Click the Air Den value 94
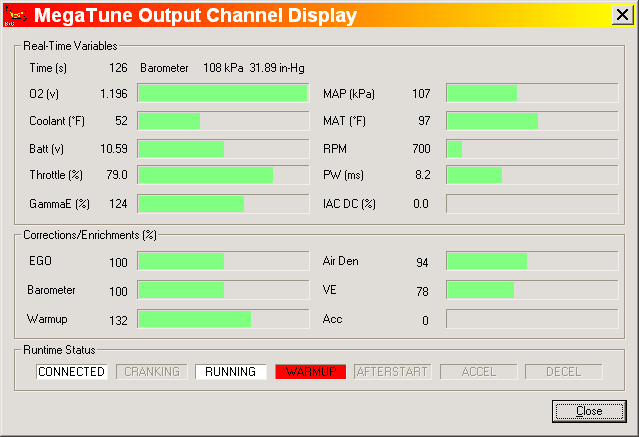The image size is (639, 437). [x=422, y=263]
